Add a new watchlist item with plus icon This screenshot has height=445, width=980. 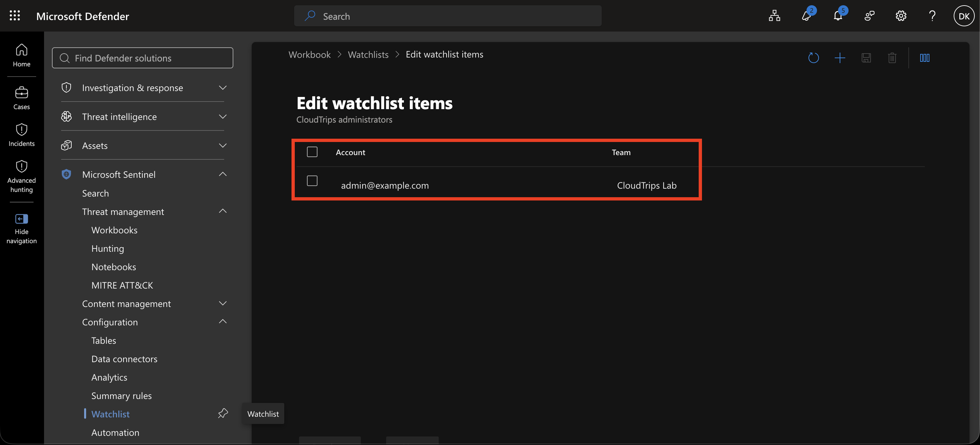coord(840,58)
